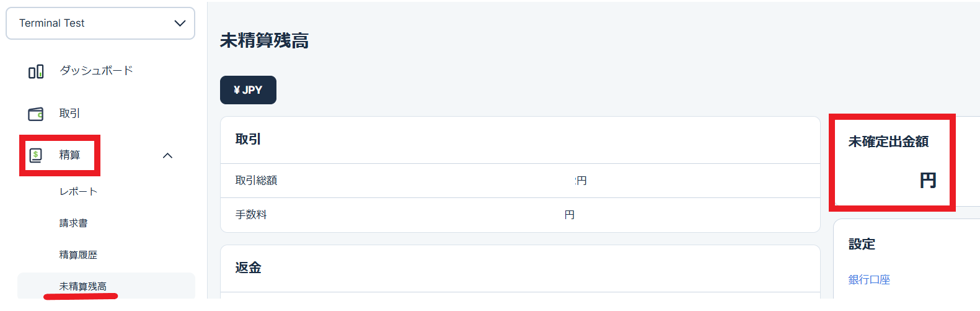Navigate to 請求書 in the sidebar
Screen dimensions: 980x311
(x=73, y=223)
